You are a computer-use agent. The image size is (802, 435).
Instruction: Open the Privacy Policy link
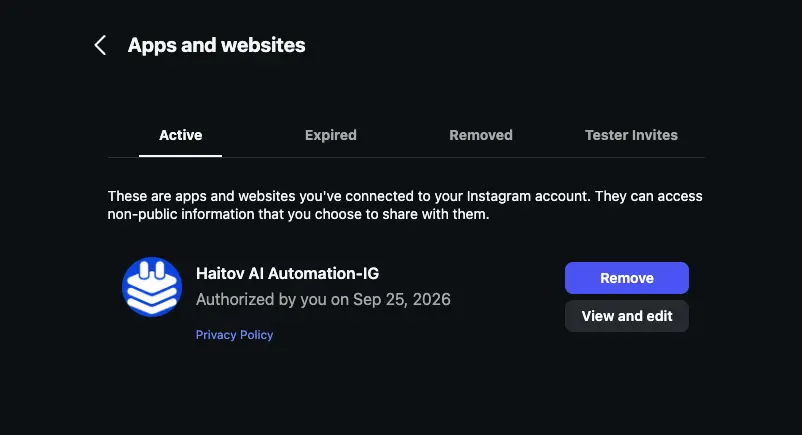tap(234, 335)
